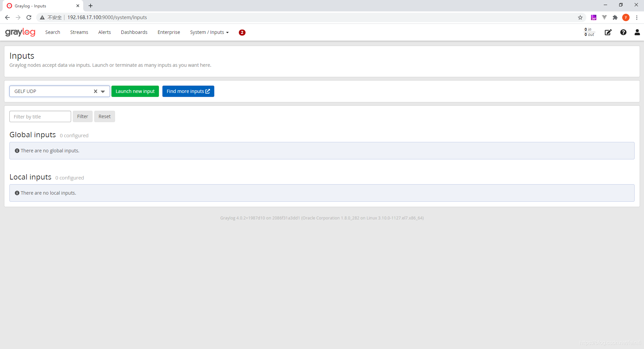Viewport: 644px width, 349px height.
Task: Open the Chrome three-dot menu
Action: [x=637, y=17]
